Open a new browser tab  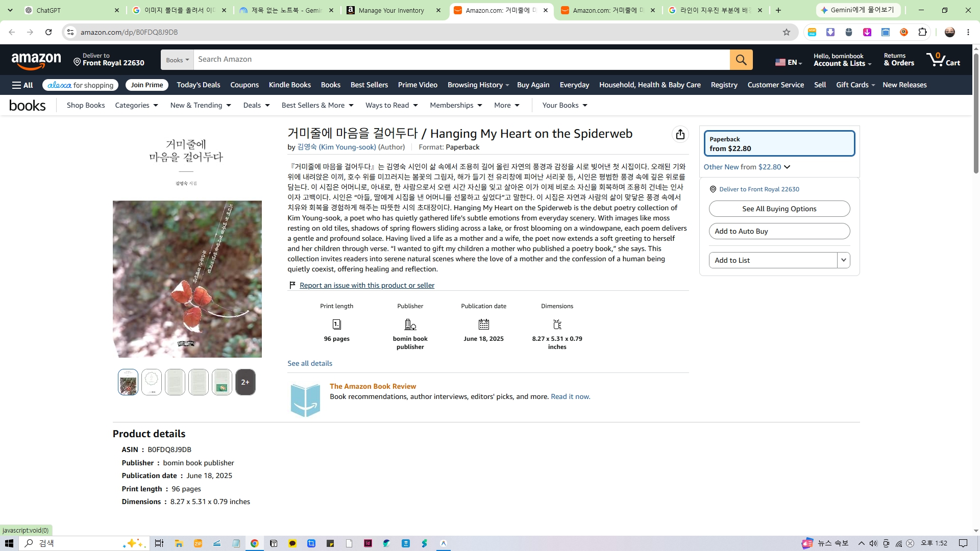tap(778, 10)
